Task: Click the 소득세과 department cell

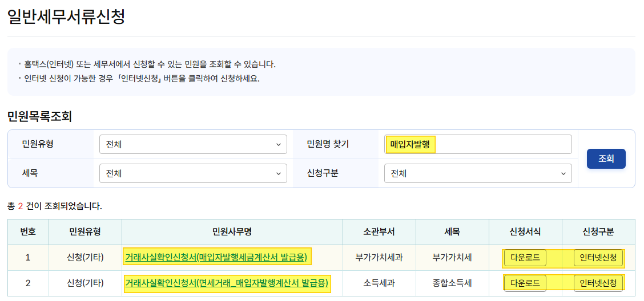Action: (x=379, y=283)
